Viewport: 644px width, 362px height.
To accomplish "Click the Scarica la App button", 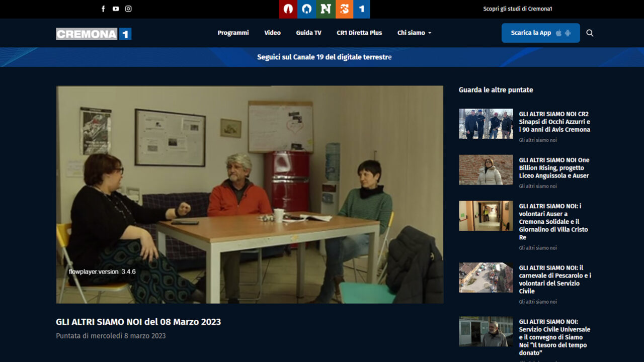I will [x=541, y=33].
